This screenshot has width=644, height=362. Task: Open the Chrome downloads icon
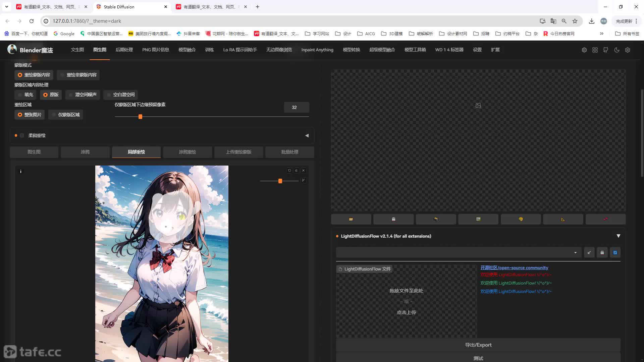(592, 21)
